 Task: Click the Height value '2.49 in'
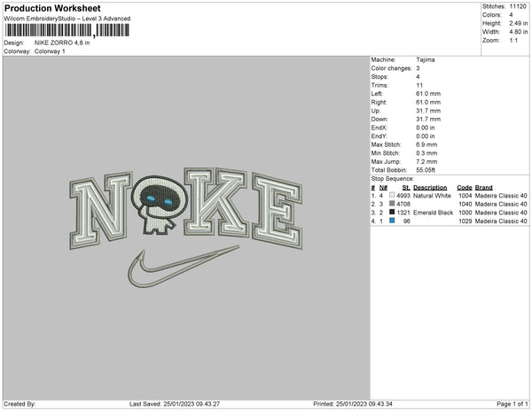[x=518, y=23]
